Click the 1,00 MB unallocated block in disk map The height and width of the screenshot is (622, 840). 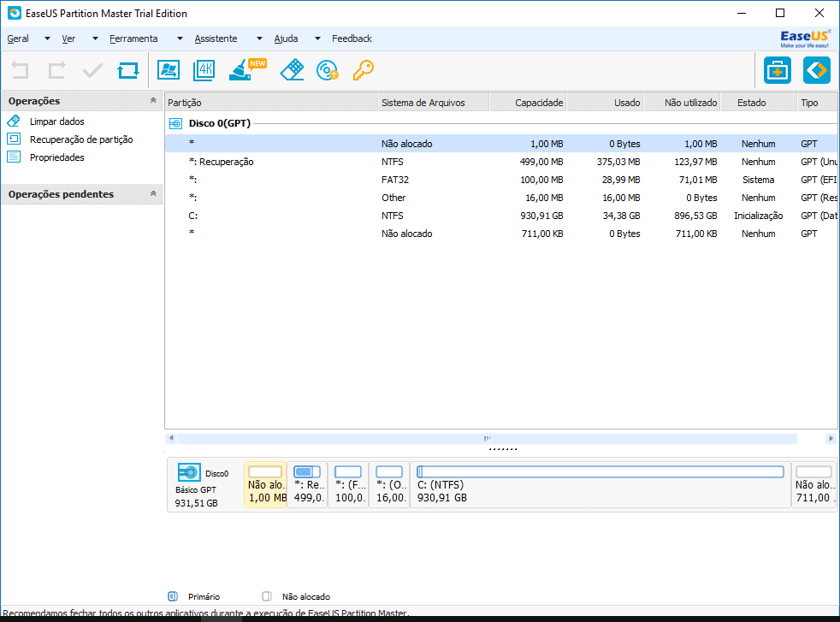(266, 484)
